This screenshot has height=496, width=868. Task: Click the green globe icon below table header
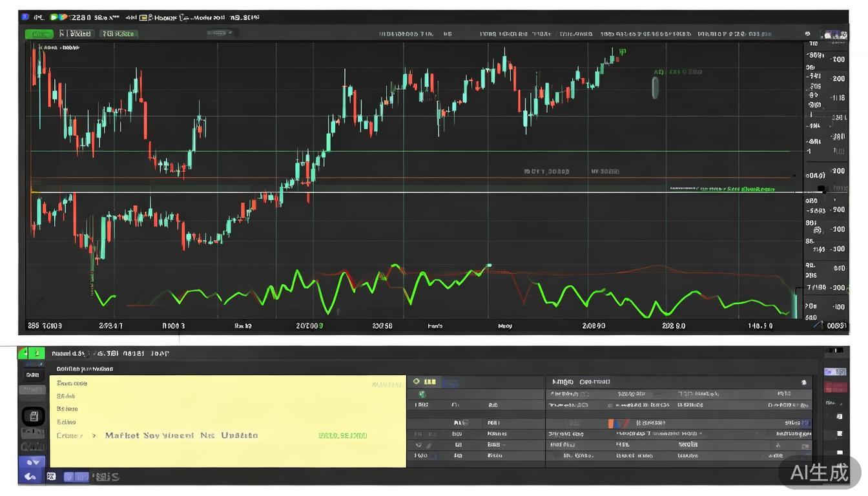422,394
